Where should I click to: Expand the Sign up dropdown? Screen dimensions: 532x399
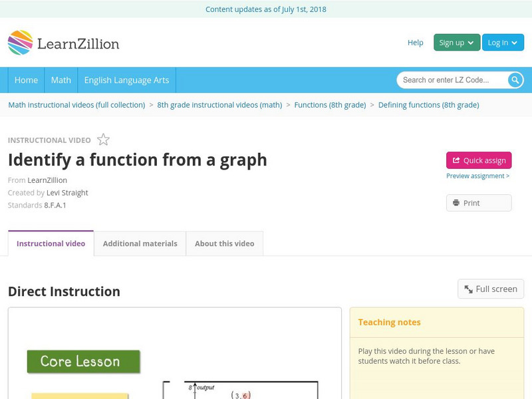456,43
